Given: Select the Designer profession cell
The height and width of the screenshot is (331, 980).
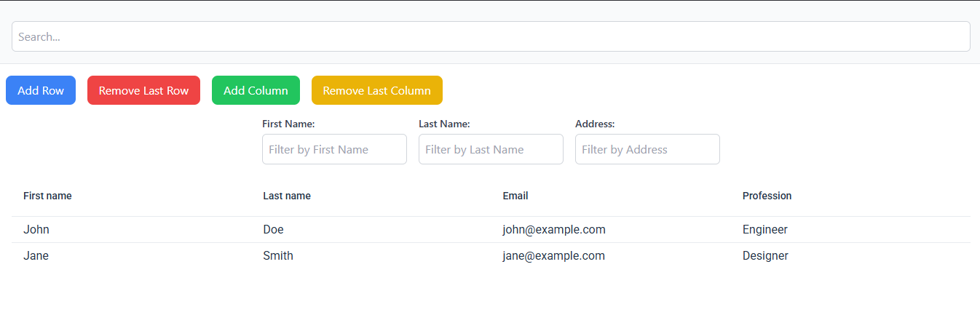Looking at the screenshot, I should pyautogui.click(x=765, y=256).
